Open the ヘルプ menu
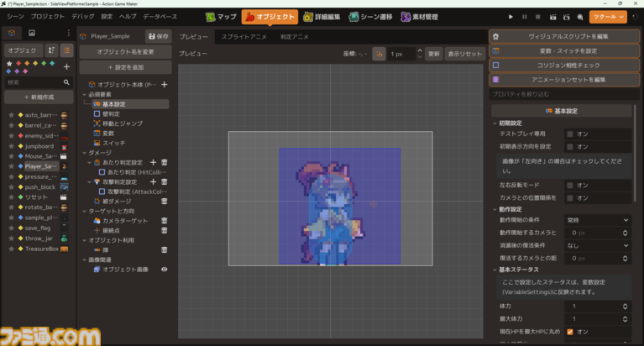Image resolution: width=644 pixels, height=346 pixels. tap(128, 17)
